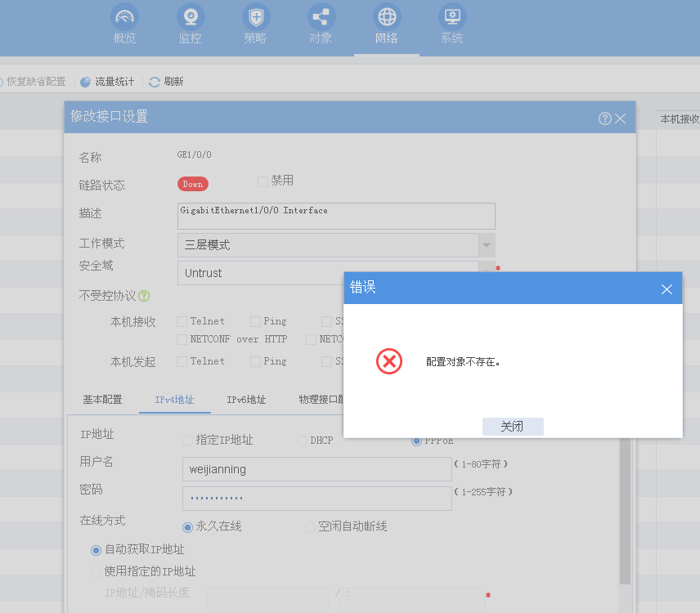This screenshot has height=613, width=700.
Task: Enable Telnet under 本机接收
Action: [182, 322]
